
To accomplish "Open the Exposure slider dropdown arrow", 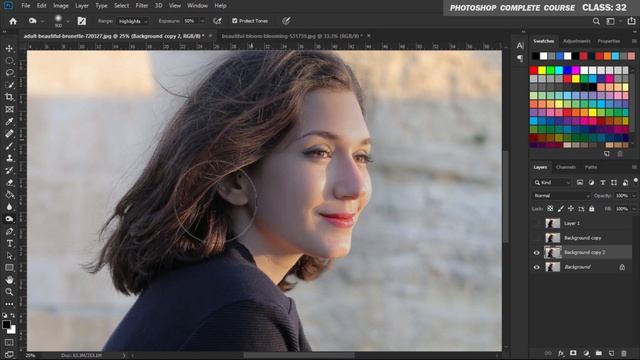I will point(202,21).
